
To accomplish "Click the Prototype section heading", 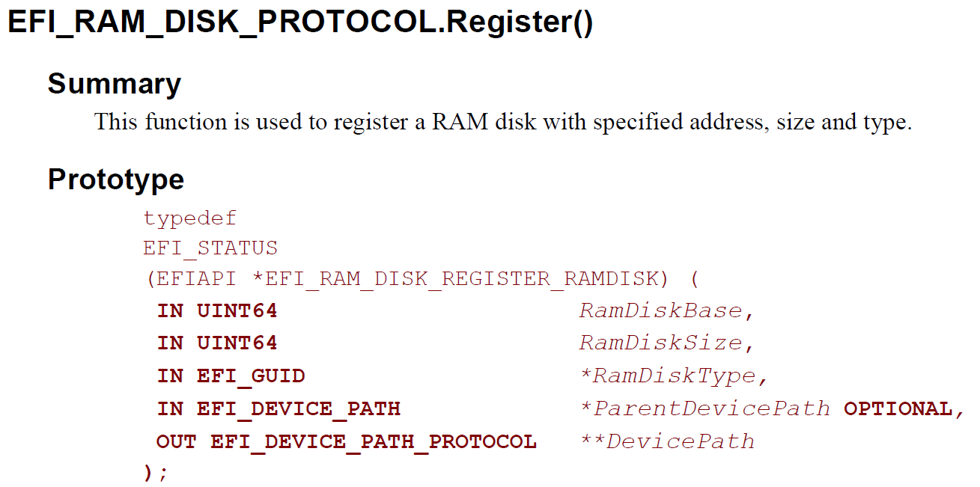I will click(x=116, y=180).
